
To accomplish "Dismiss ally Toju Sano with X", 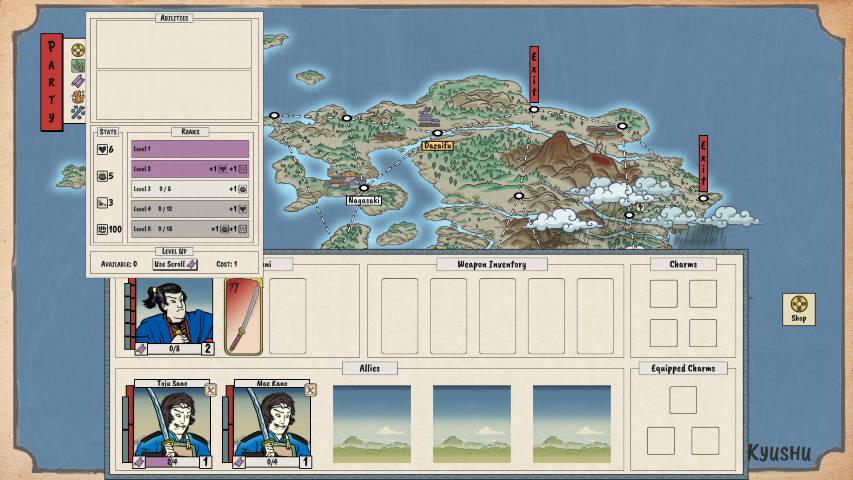I will click(210, 390).
